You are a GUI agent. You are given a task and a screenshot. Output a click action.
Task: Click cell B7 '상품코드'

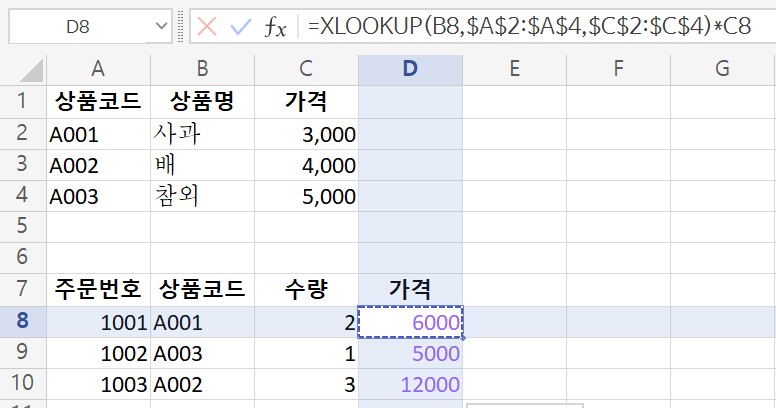point(202,289)
